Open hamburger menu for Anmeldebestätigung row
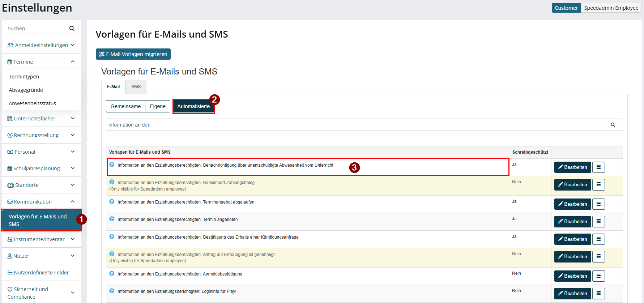The image size is (644, 303). tap(598, 276)
